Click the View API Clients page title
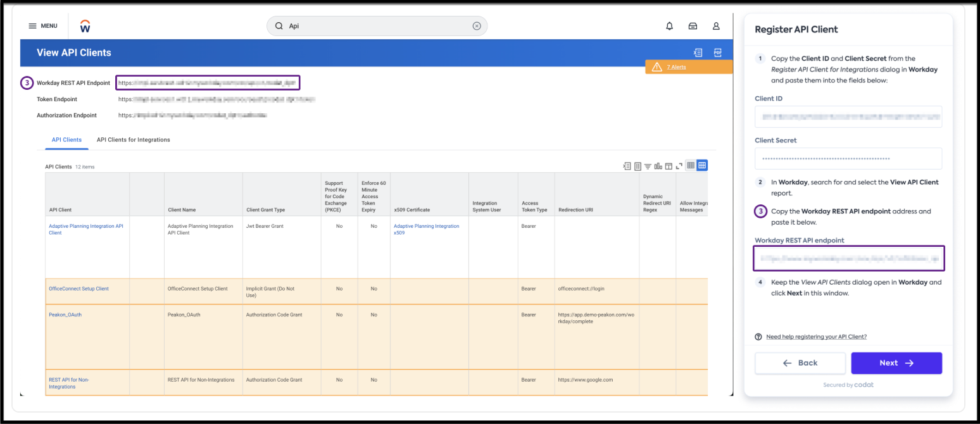The height and width of the screenshot is (424, 980). click(73, 53)
